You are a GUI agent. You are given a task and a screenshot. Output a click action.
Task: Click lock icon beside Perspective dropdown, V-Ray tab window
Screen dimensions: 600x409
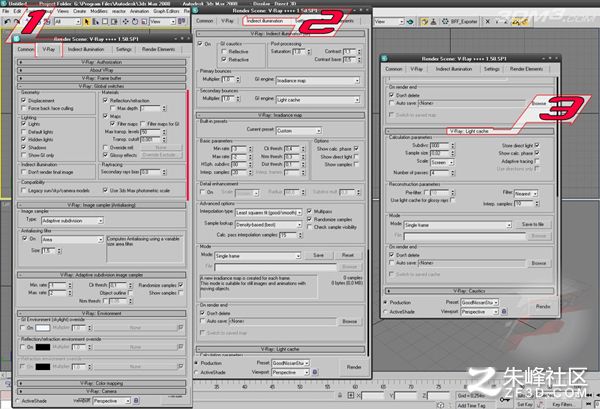tap(136, 401)
